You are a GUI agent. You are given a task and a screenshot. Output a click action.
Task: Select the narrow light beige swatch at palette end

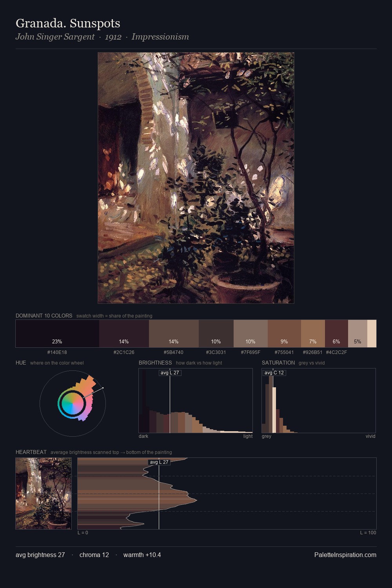372,334
